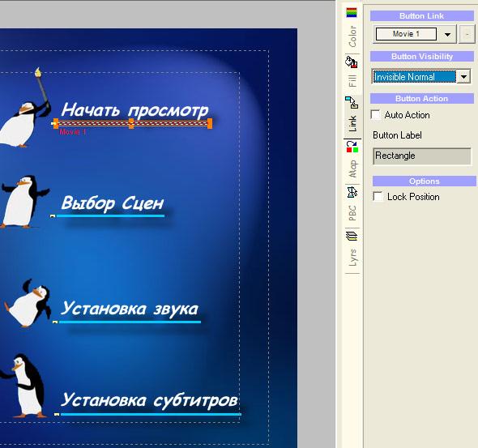The height and width of the screenshot is (448, 478).
Task: Select the 'Выбор Сцен' menu text
Action: click(113, 203)
